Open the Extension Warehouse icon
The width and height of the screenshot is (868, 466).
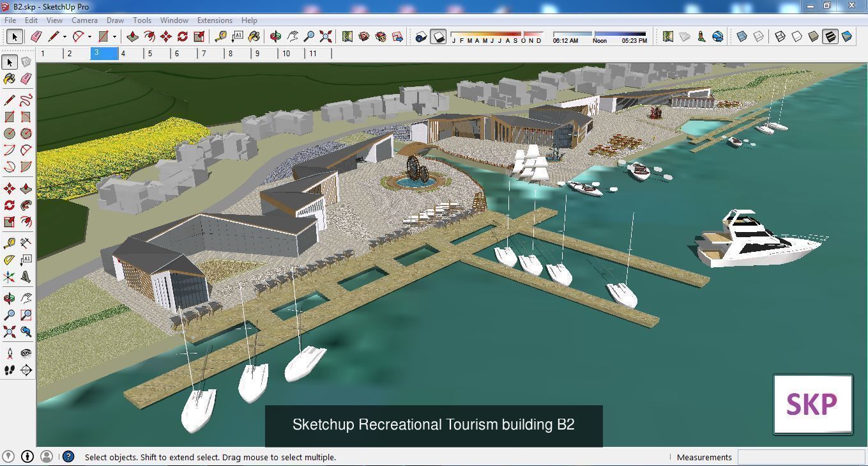pyautogui.click(x=381, y=36)
